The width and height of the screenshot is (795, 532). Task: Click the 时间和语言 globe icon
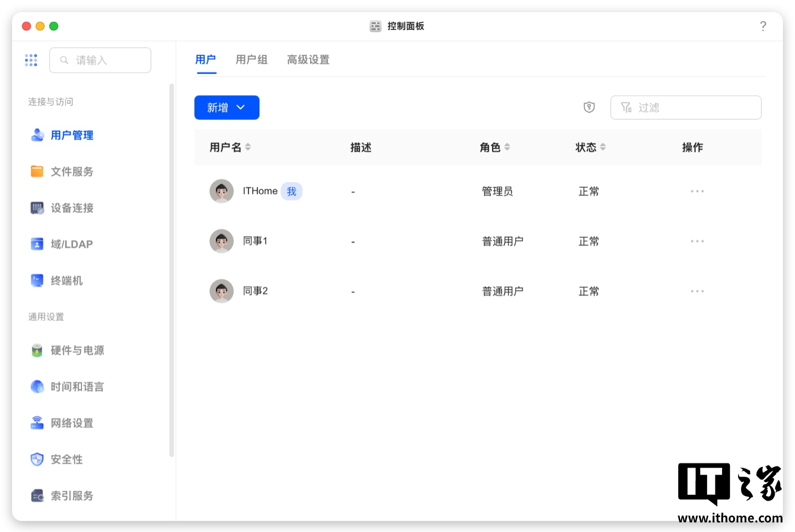tap(37, 386)
